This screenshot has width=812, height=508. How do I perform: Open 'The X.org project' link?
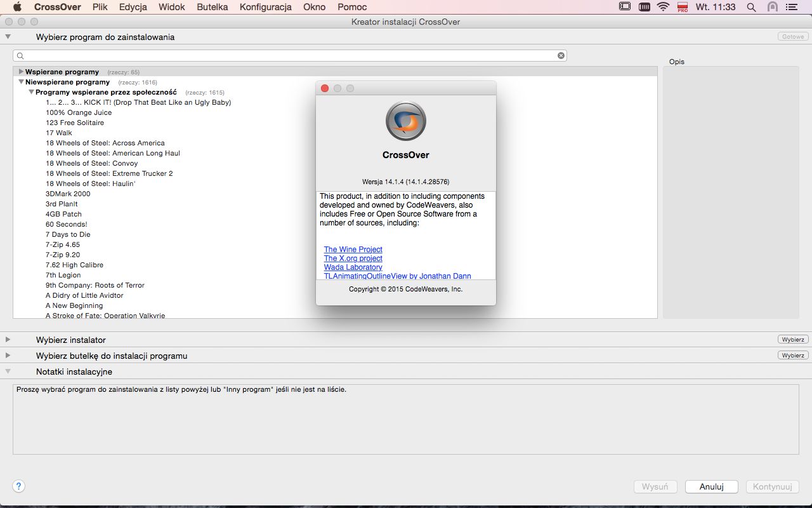[x=353, y=258]
